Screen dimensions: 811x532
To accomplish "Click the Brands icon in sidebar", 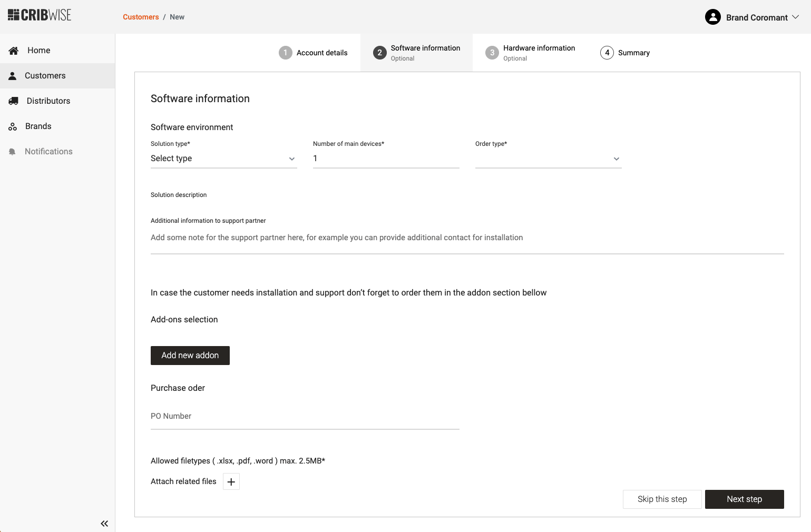I will coord(13,126).
